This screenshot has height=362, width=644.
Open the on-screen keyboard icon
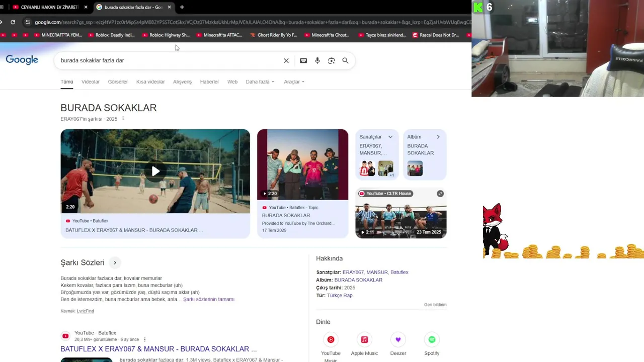[x=303, y=60]
